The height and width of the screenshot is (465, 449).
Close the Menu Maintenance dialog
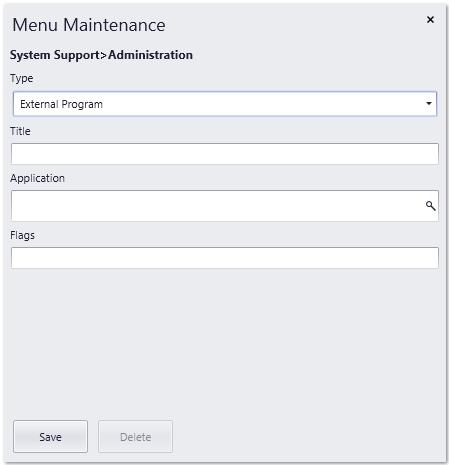430,20
